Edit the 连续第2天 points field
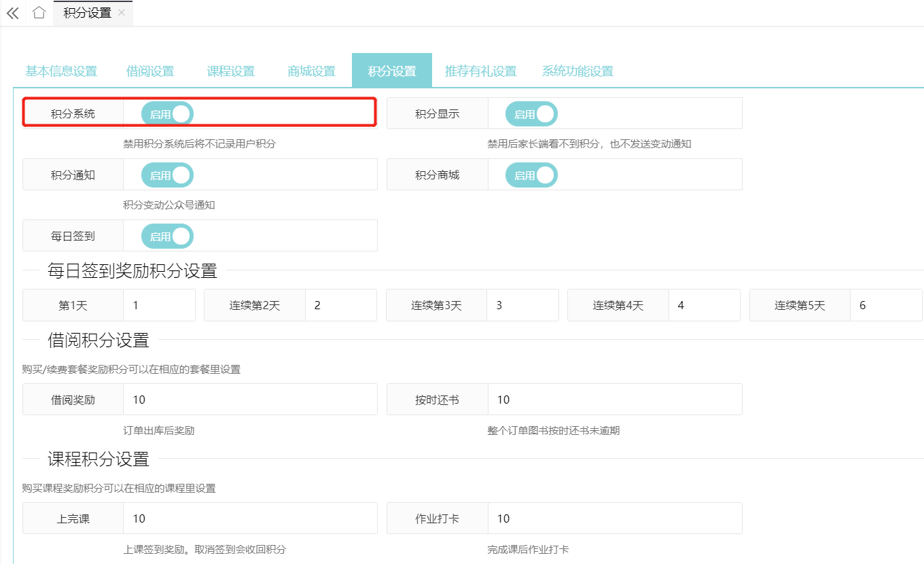 341,305
